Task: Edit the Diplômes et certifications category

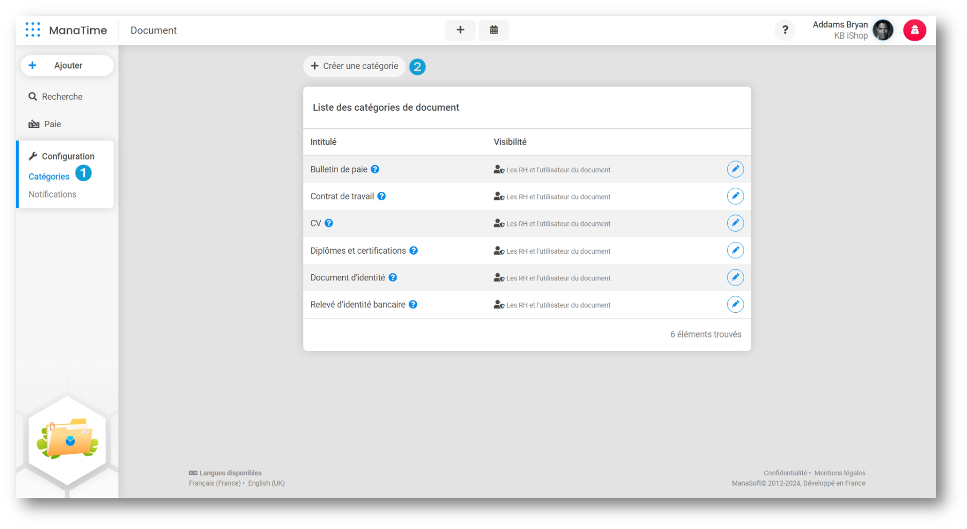Action: (735, 250)
